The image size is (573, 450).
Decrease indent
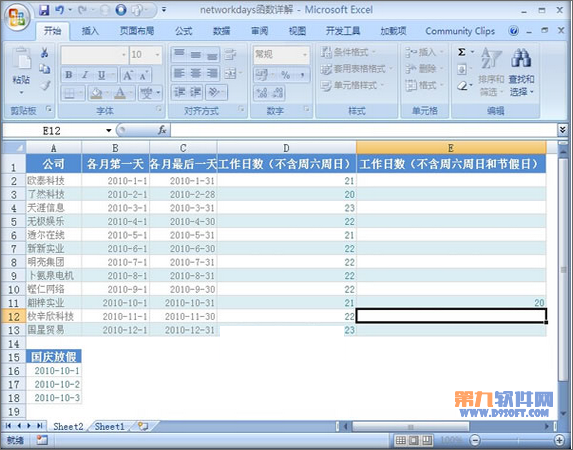point(179,92)
